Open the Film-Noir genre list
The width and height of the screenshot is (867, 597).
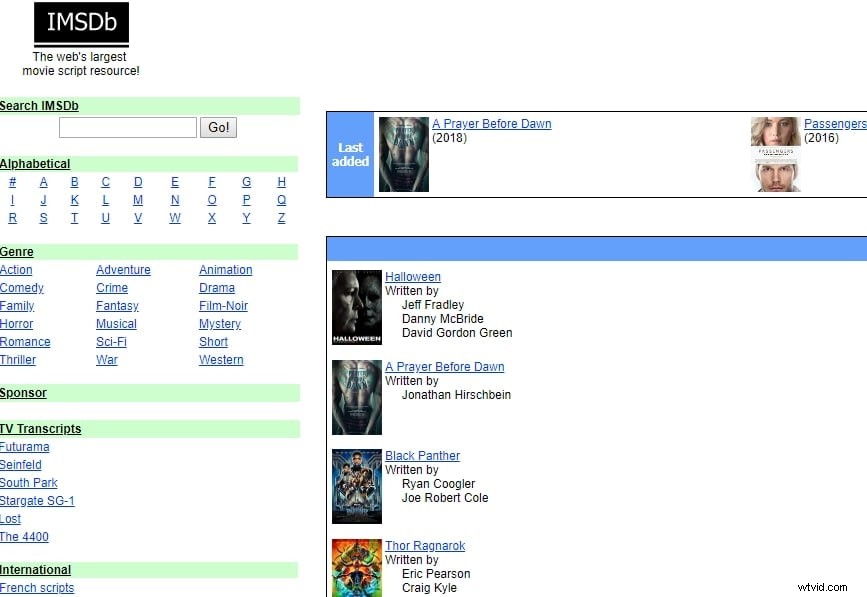click(223, 306)
